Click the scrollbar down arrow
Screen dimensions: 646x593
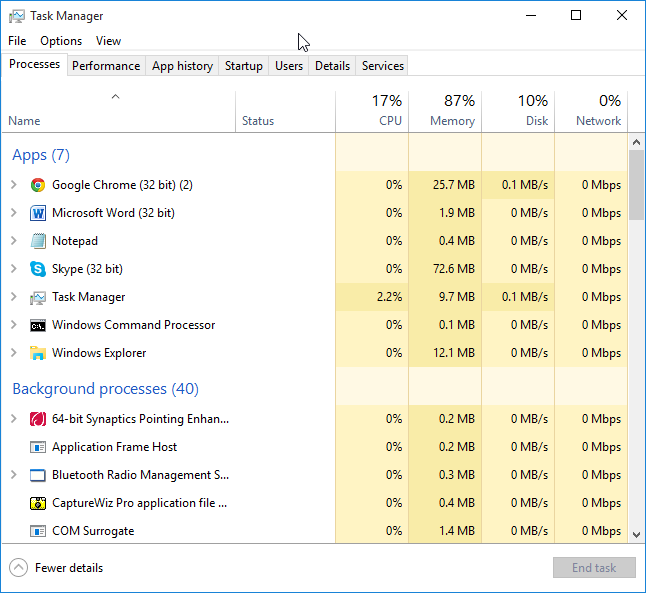click(x=636, y=535)
